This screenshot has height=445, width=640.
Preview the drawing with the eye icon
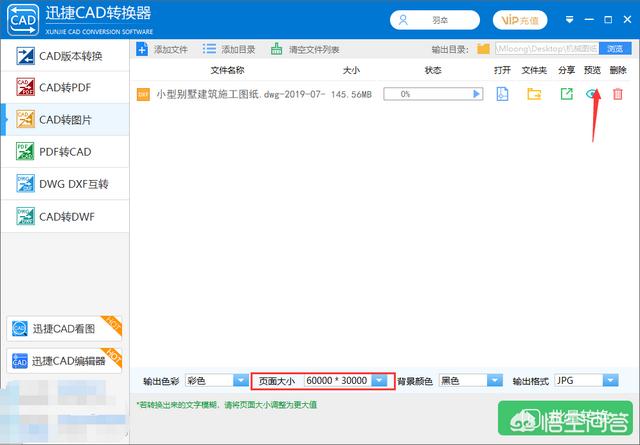(592, 94)
